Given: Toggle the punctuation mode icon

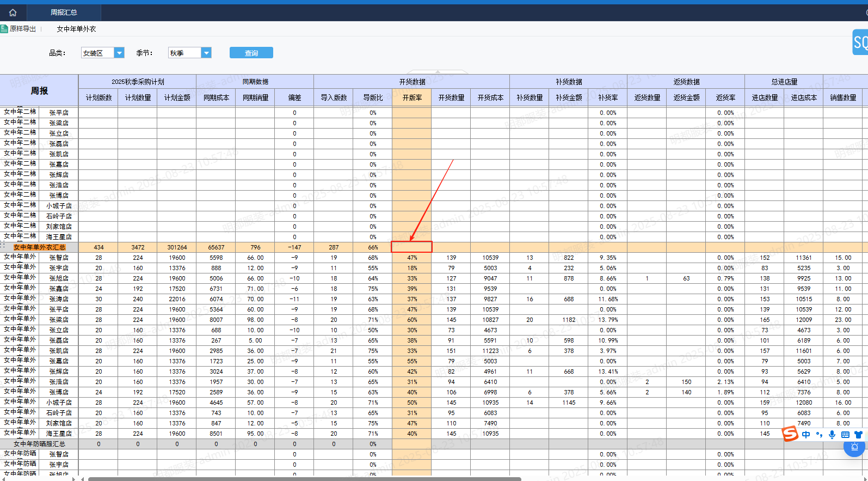Looking at the screenshot, I should coord(819,435).
